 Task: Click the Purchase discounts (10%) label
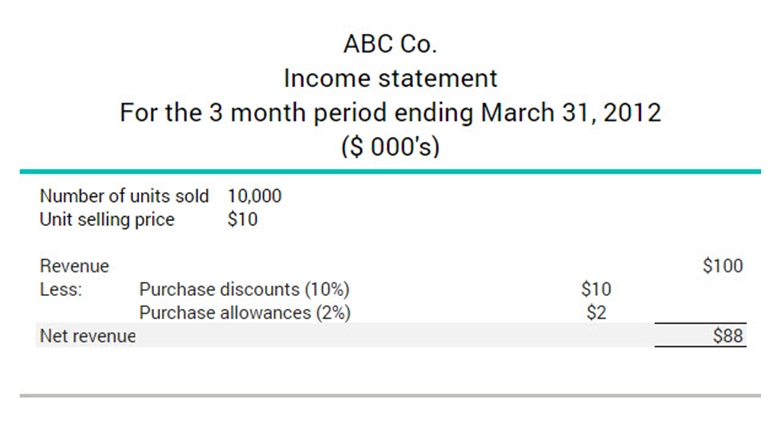point(244,290)
